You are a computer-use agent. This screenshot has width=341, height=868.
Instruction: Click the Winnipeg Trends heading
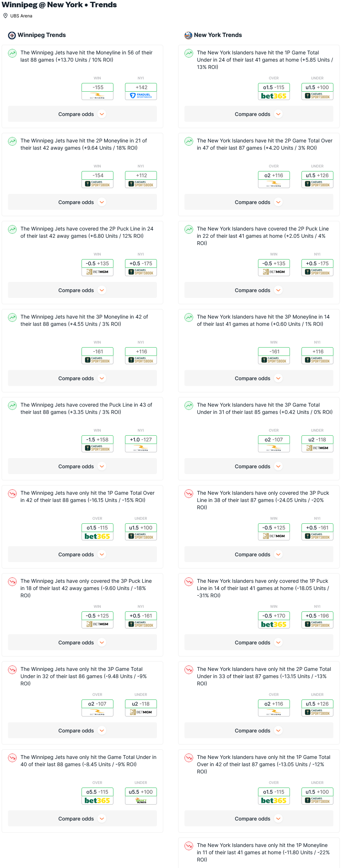tap(42, 35)
